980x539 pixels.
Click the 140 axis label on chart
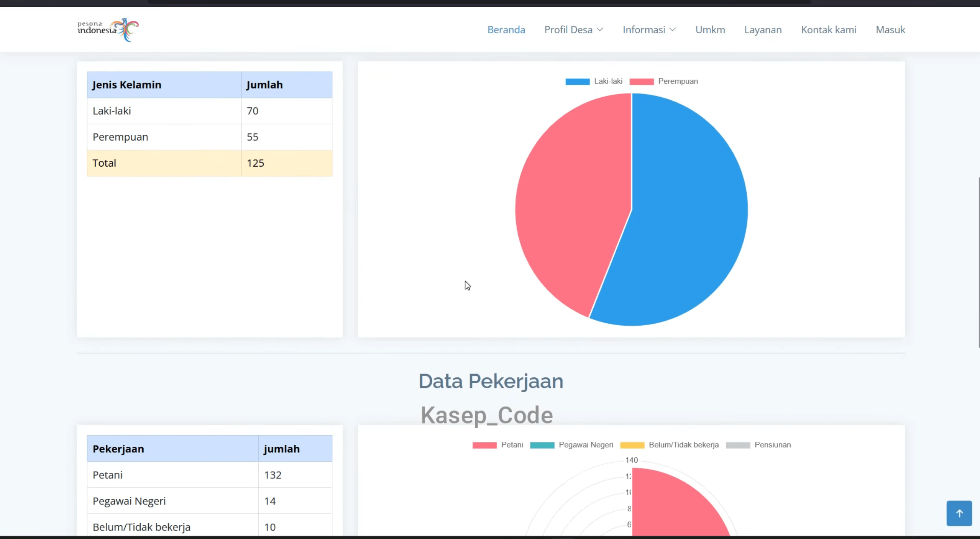pyautogui.click(x=631, y=460)
